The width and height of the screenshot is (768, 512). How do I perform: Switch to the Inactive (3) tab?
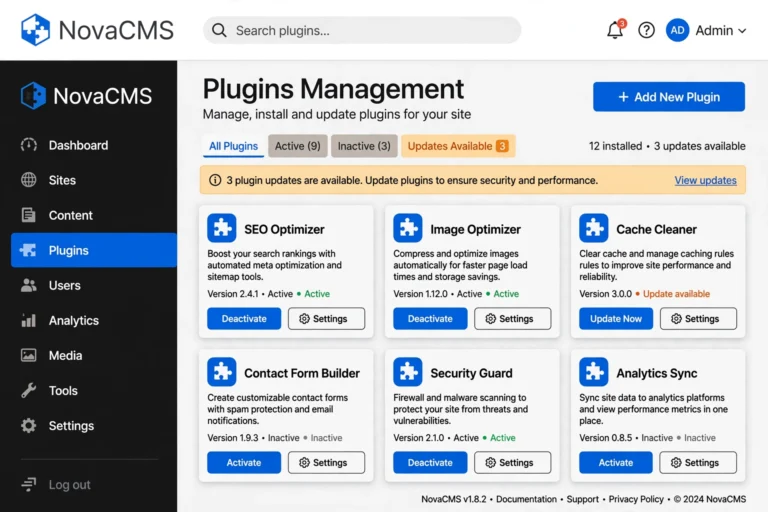pos(364,146)
